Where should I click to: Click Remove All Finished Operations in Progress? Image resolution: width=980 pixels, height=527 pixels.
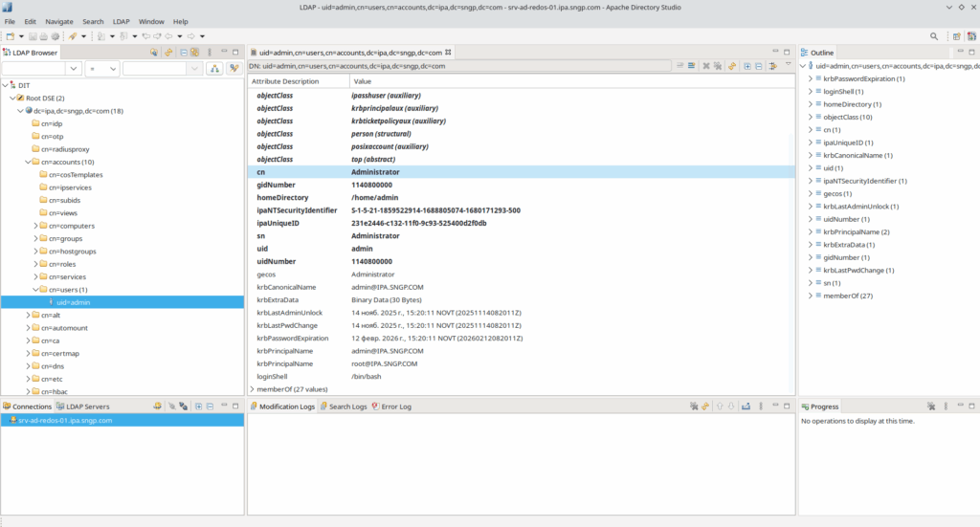pyautogui.click(x=931, y=406)
